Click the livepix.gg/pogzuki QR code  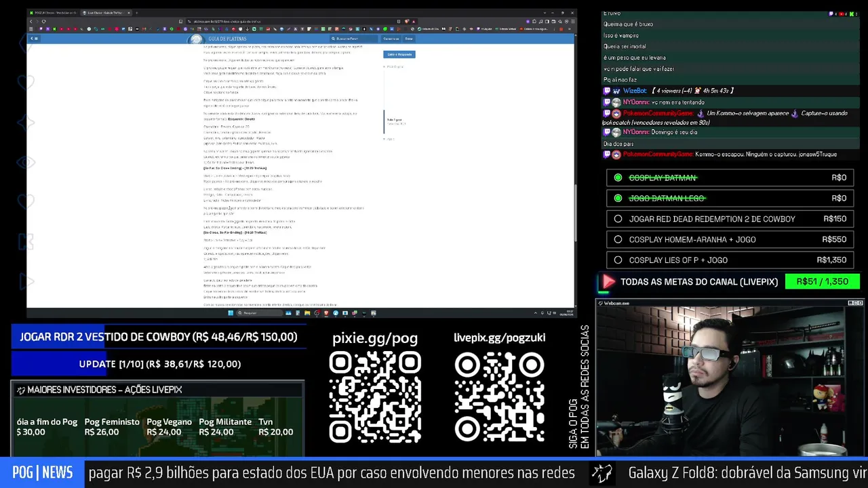tap(499, 397)
